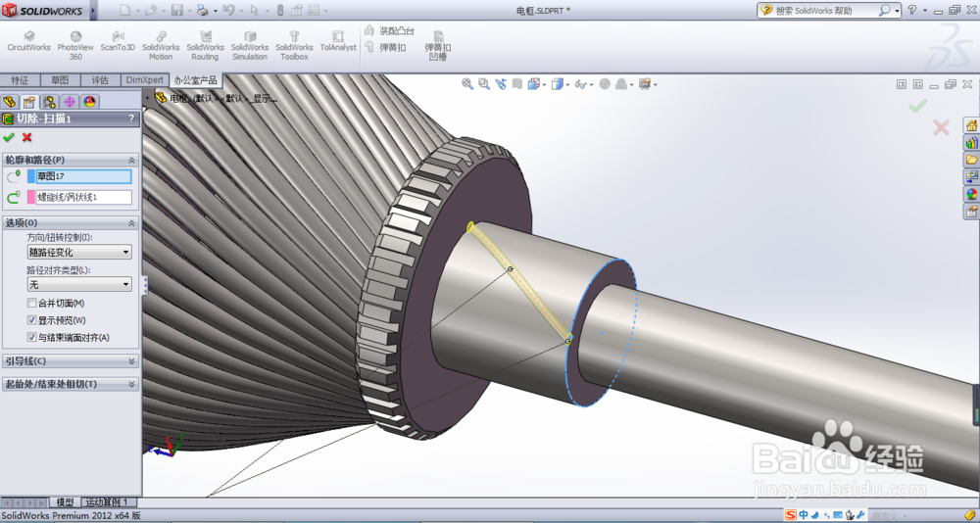Toggle the 显示预览 checkbox

tap(32, 320)
